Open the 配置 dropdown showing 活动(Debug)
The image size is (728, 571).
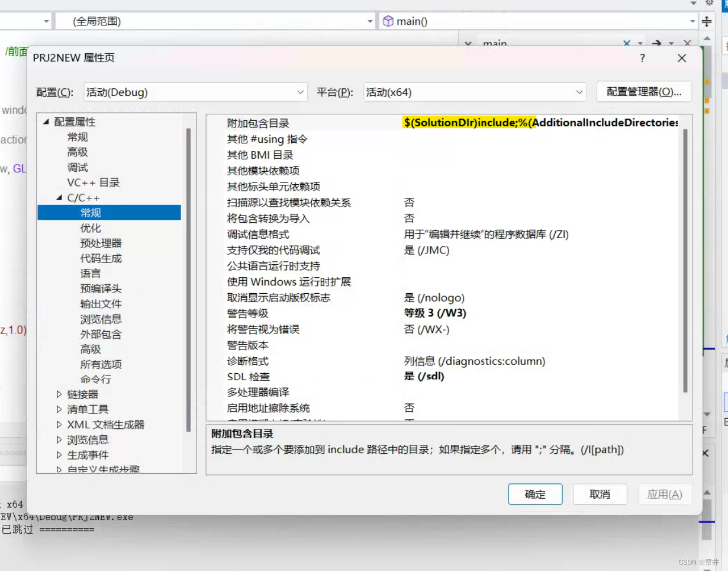coord(301,92)
